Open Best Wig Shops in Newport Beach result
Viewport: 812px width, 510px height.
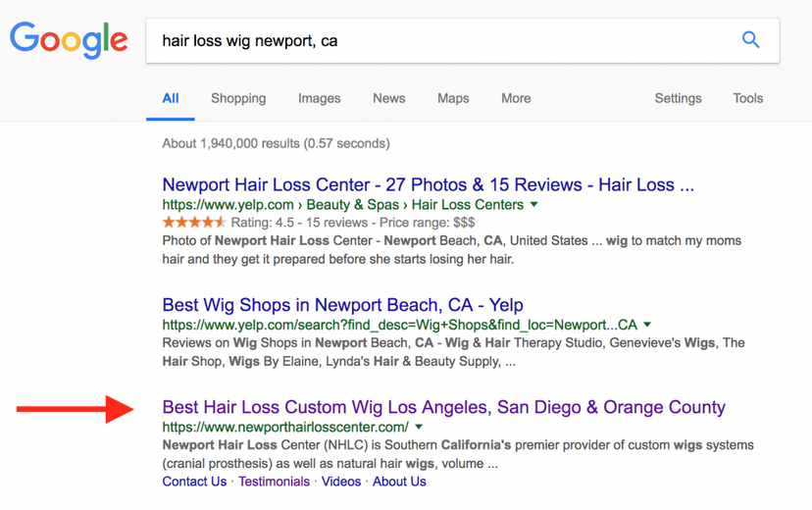(x=342, y=305)
